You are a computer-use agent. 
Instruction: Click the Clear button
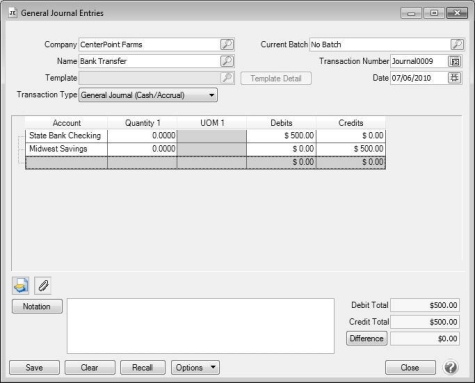[x=90, y=367]
